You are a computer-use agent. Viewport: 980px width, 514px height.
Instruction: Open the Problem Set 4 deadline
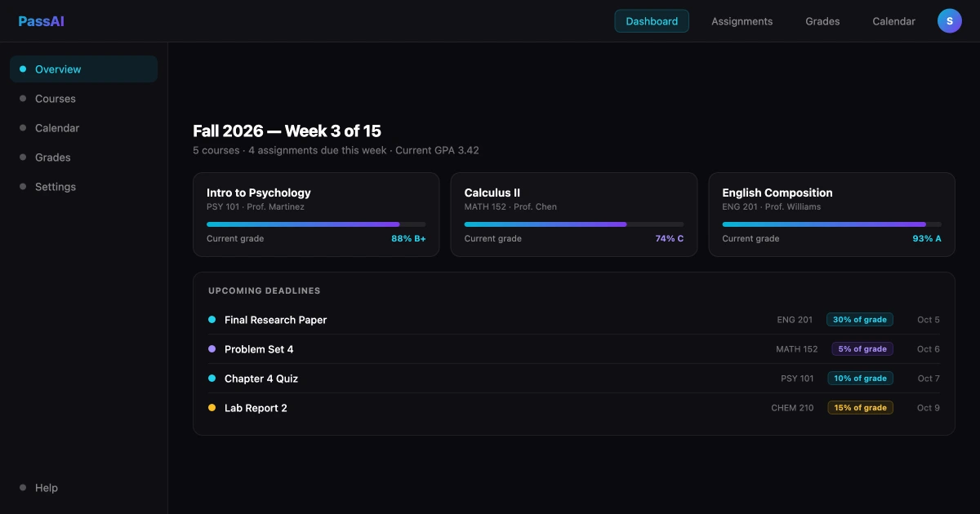click(574, 349)
